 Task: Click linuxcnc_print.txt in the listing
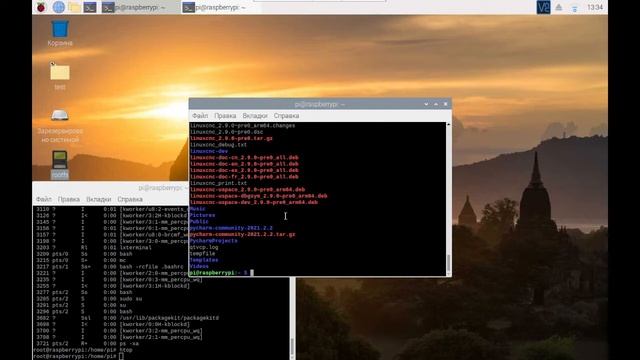218,183
